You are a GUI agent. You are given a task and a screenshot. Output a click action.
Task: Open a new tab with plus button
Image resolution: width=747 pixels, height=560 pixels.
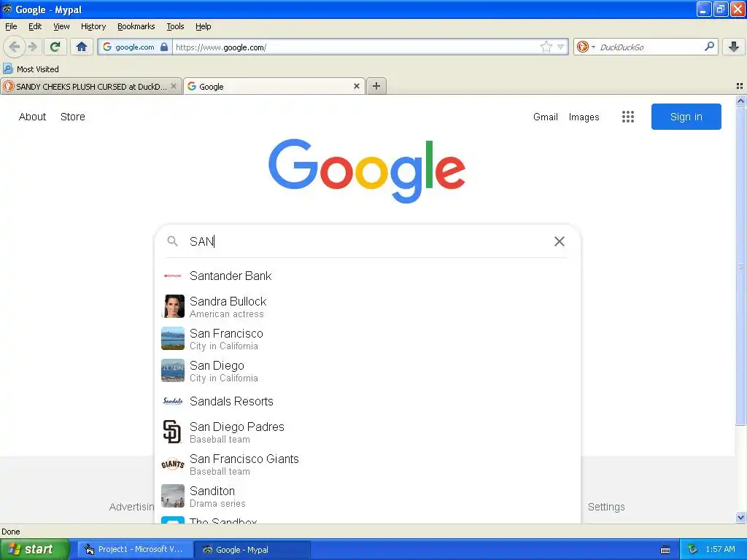[376, 86]
